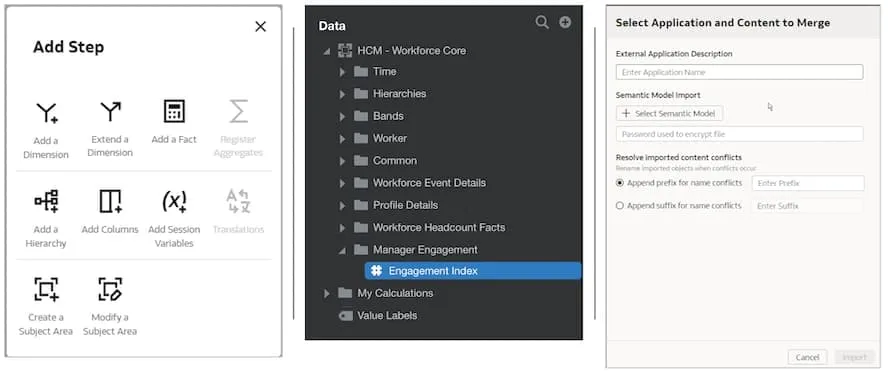
Task: Expand the Workforce Headcount Facts folder
Action: point(342,228)
